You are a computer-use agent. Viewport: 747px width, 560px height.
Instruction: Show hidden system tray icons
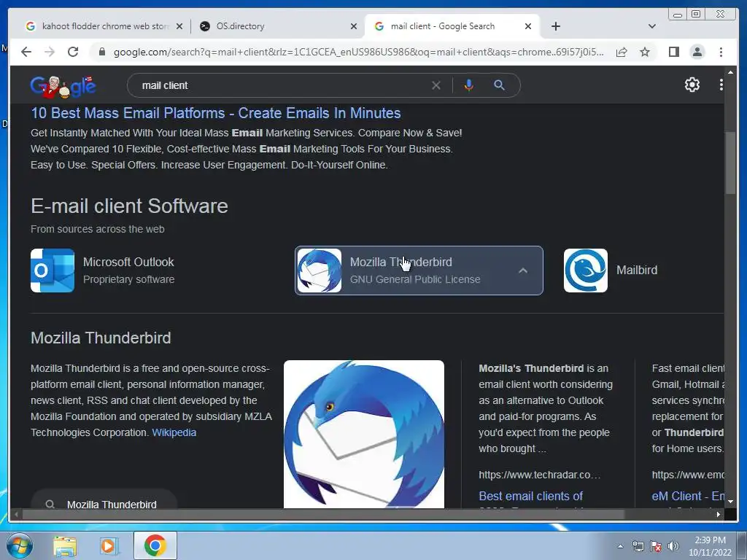click(x=620, y=546)
